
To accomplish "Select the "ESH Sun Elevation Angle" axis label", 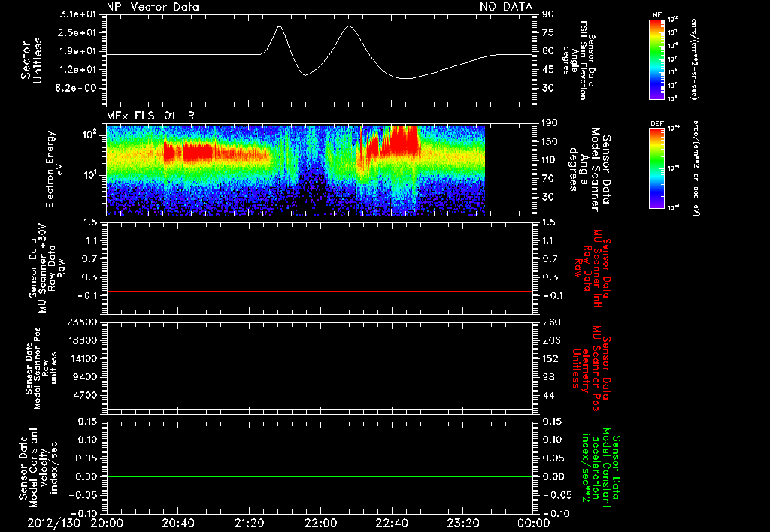I will coord(575,60).
